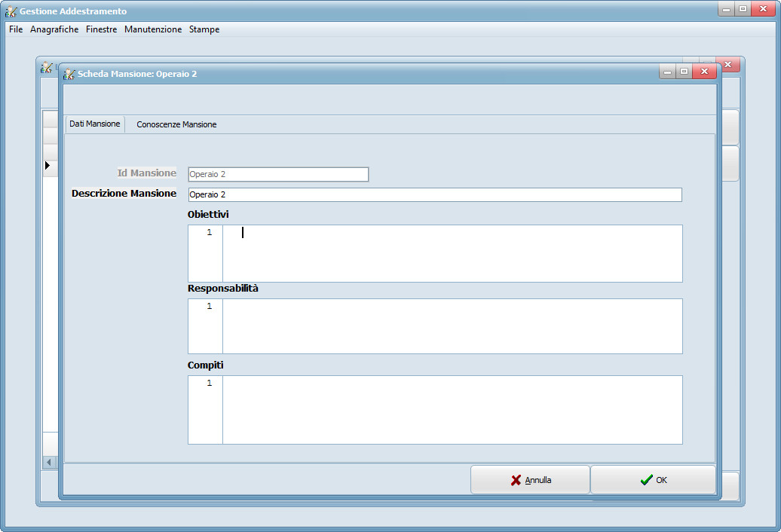Open the Manutenzione menu
The image size is (781, 532).
pyautogui.click(x=153, y=29)
